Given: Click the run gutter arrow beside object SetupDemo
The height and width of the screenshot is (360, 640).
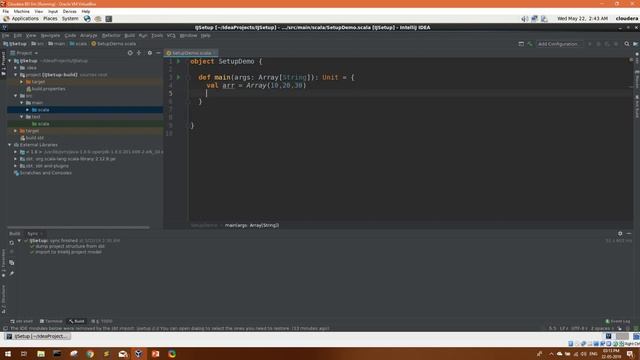Looking at the screenshot, I should pos(179,61).
